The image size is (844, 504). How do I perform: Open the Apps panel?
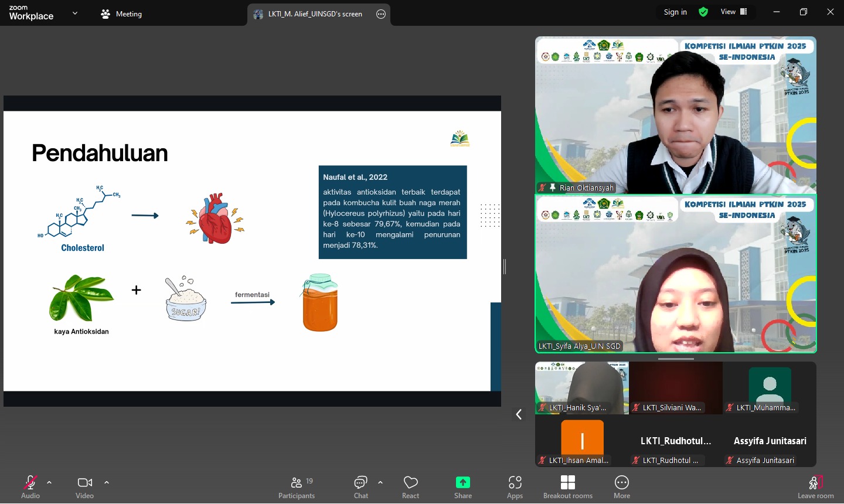(x=515, y=486)
